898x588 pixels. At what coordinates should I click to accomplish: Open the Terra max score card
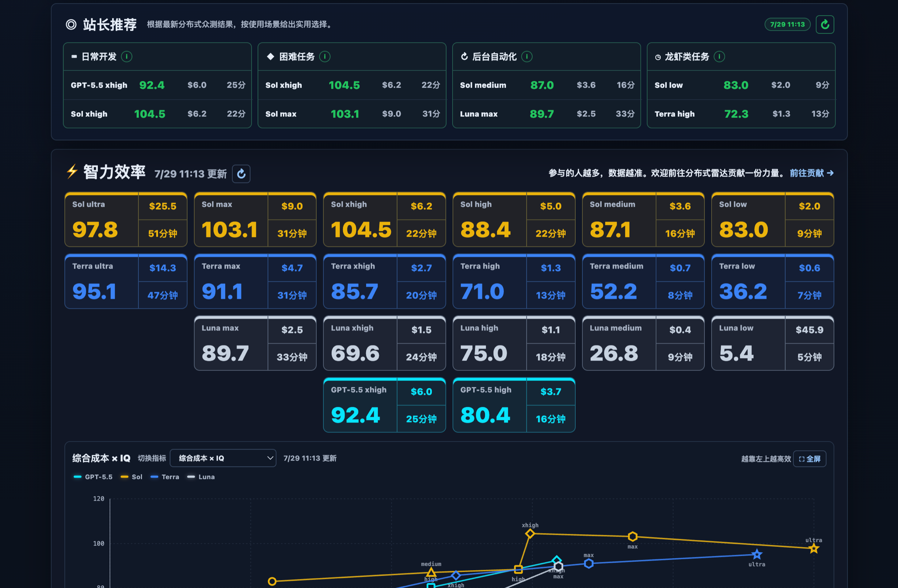[x=255, y=281]
